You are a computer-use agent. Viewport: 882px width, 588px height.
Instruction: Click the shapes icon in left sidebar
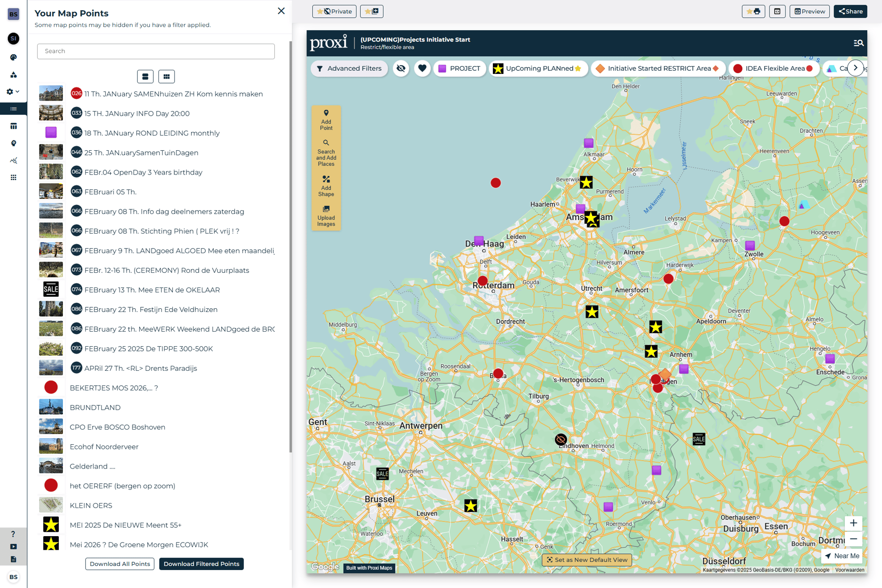(x=13, y=74)
